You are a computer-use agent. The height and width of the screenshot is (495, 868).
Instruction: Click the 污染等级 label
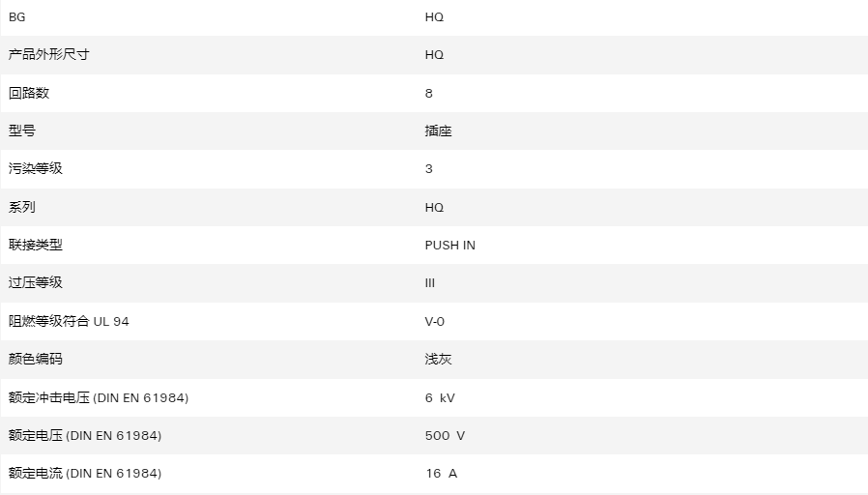pyautogui.click(x=36, y=168)
